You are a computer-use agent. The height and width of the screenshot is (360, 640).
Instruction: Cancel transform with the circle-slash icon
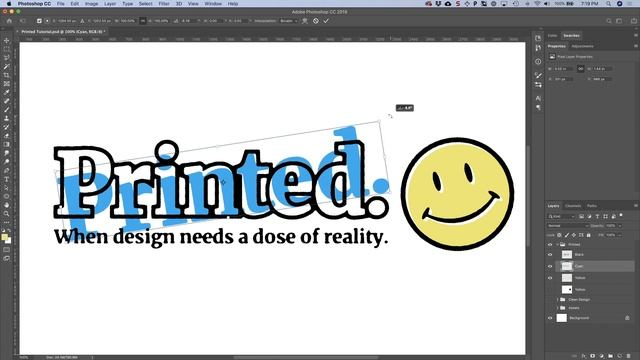click(x=316, y=21)
